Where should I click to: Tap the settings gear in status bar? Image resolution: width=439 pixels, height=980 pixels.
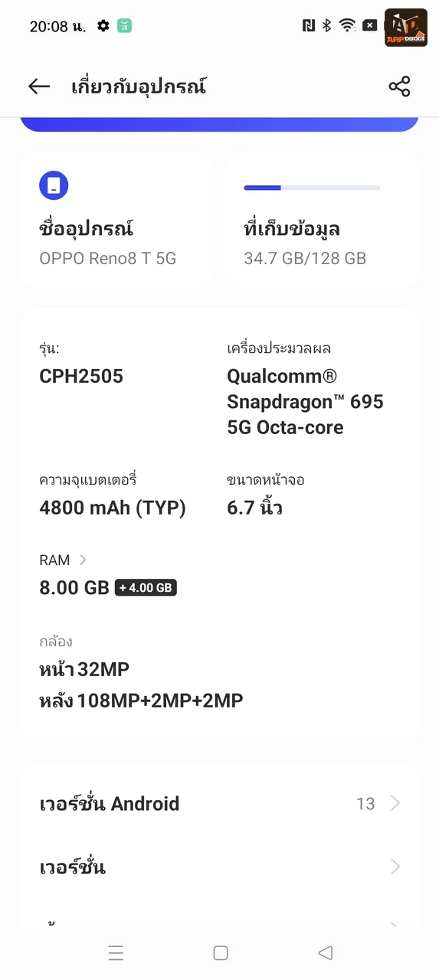(x=103, y=26)
